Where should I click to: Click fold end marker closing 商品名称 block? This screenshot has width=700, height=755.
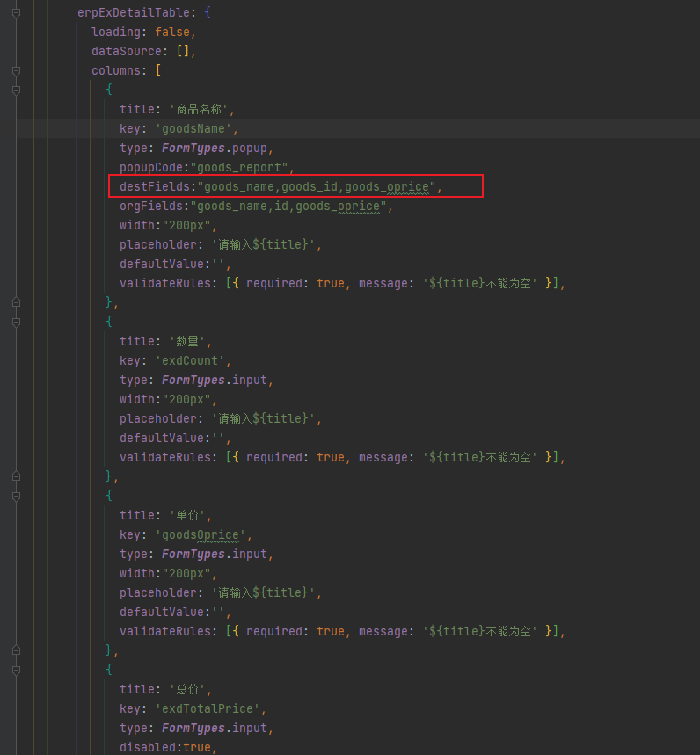[x=16, y=302]
